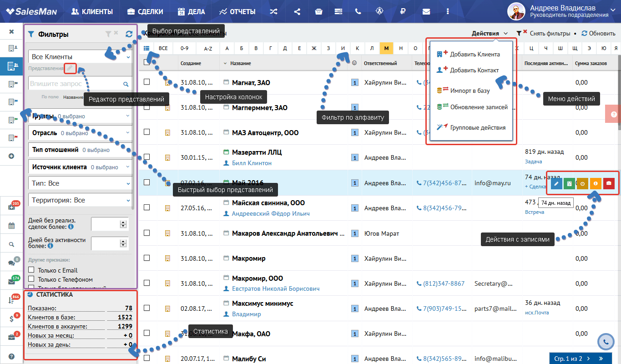Open the mail envelope icon in top bar
The height and width of the screenshot is (364, 621).
[x=426, y=11]
